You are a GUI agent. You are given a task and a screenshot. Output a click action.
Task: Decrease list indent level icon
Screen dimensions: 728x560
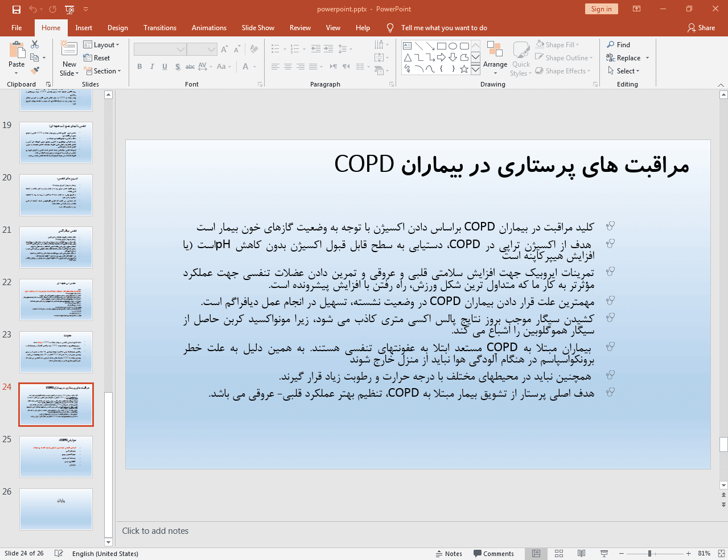tap(315, 49)
